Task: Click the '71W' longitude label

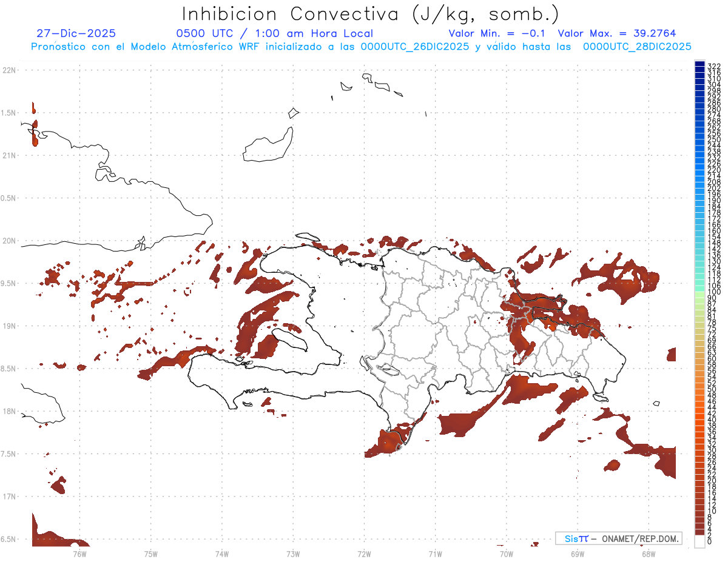Action: (435, 554)
